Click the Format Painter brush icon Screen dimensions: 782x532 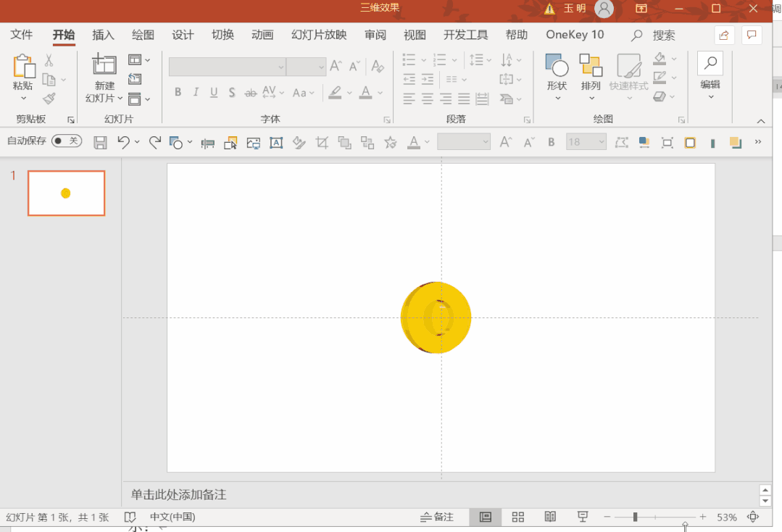click(x=49, y=99)
